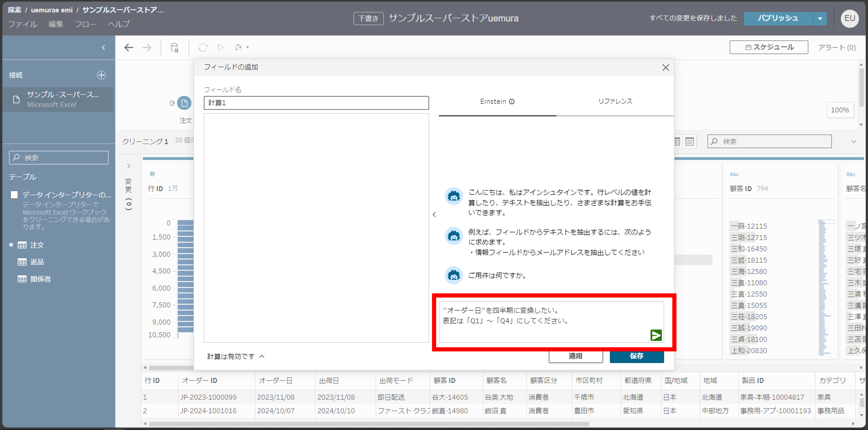
Task: Collapse the connections pane with the chevron
Action: tap(103, 48)
